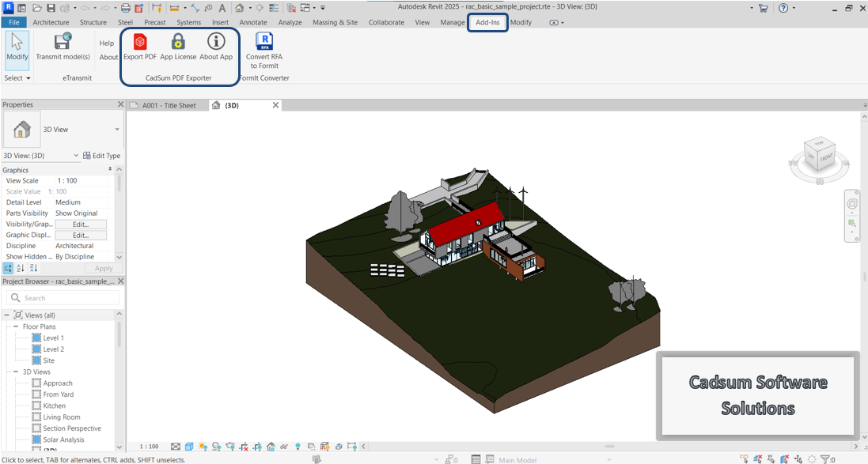
Task: Open the App License tool
Action: tap(178, 43)
